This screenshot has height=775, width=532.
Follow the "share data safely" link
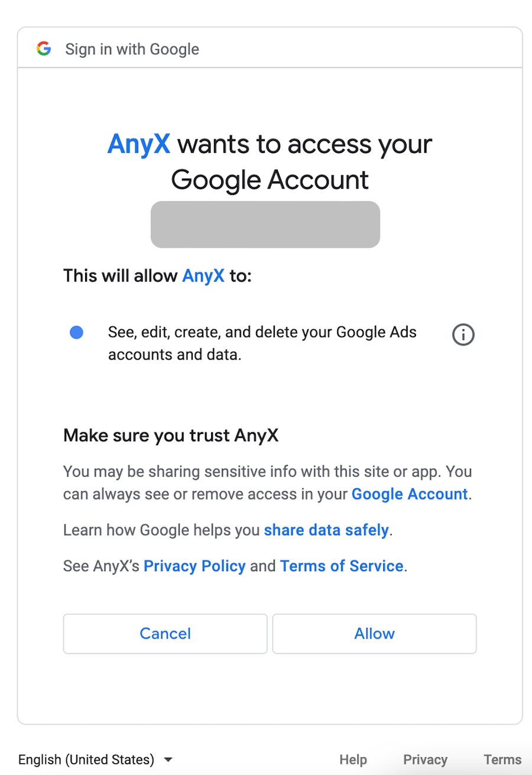[x=326, y=530]
